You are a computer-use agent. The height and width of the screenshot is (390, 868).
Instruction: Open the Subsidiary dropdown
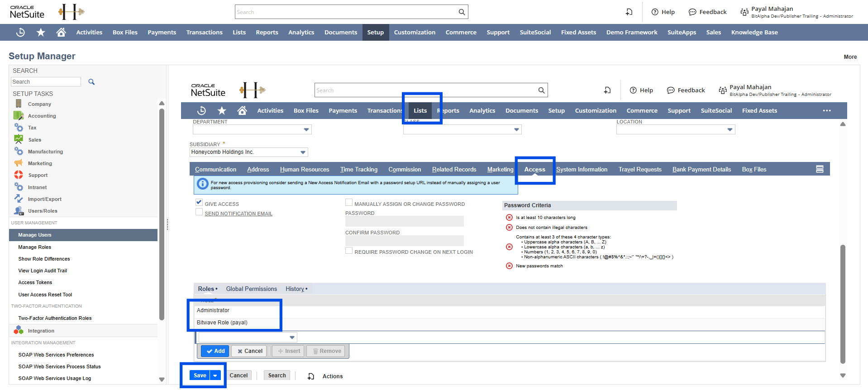pyautogui.click(x=303, y=152)
